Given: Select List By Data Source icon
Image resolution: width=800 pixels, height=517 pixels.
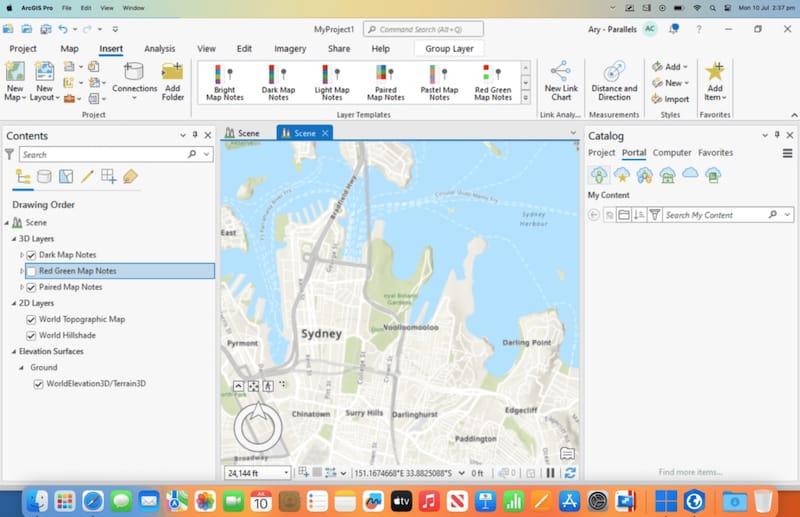Looking at the screenshot, I should click(x=44, y=177).
